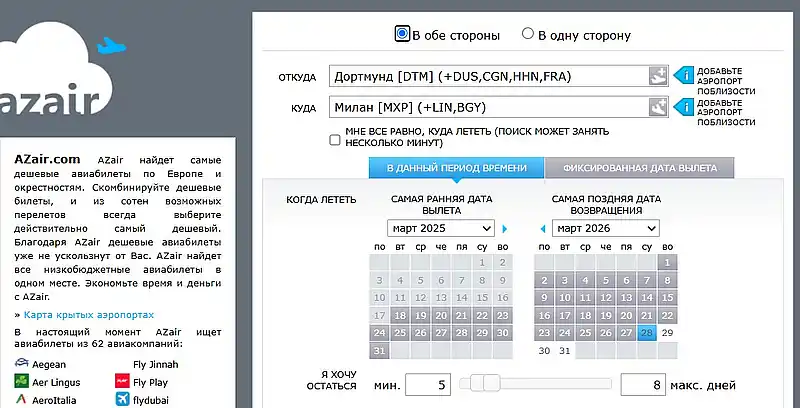
Task: Select 12 in the март 2026 calendar
Action: click(606, 298)
